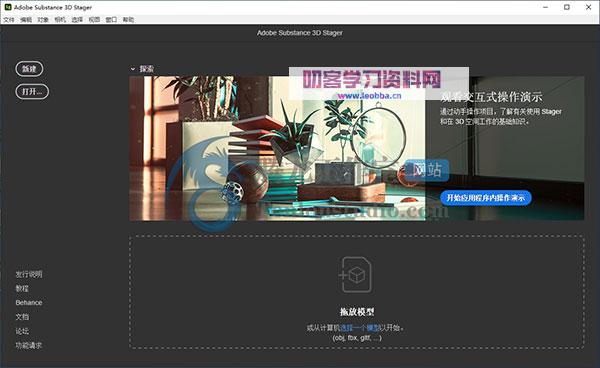Open the 文档 link

22,317
